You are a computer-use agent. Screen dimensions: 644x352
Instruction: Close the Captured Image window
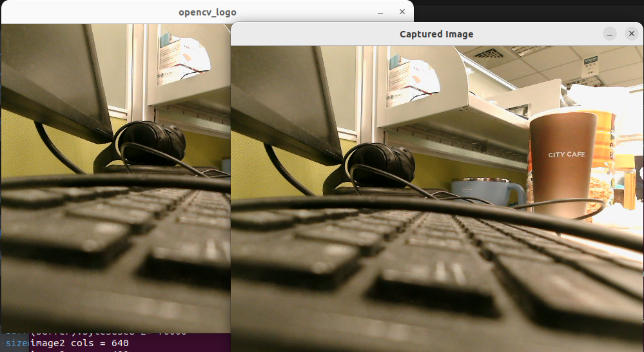tap(632, 34)
